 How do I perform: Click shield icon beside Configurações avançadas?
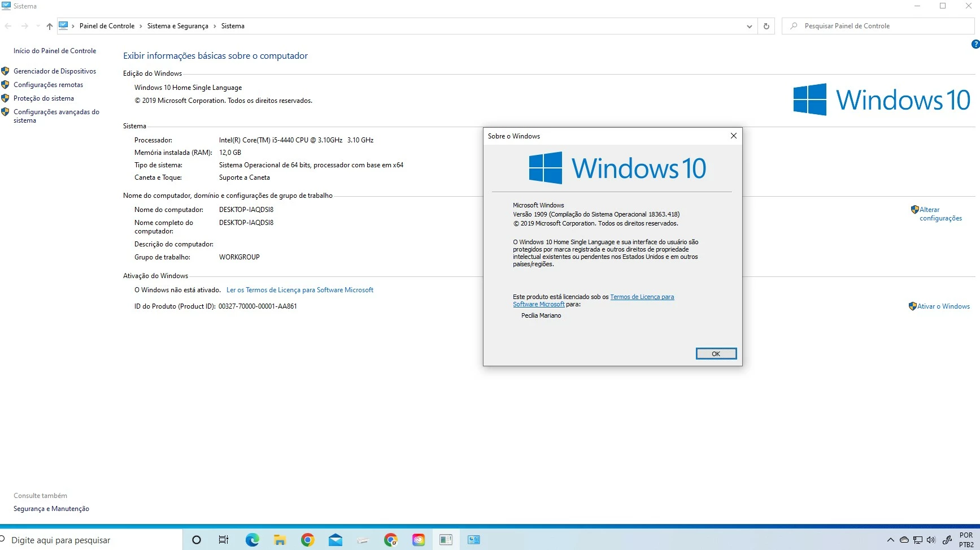tap(6, 112)
